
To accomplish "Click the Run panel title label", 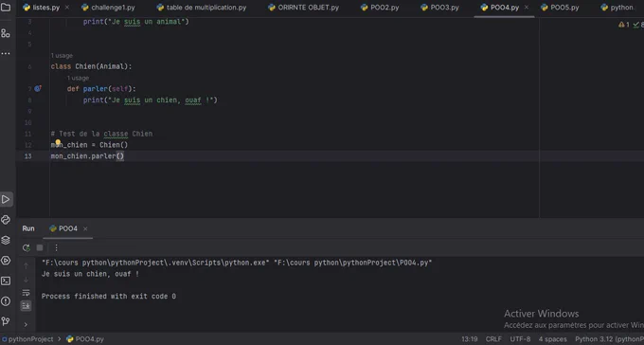I will [28, 228].
